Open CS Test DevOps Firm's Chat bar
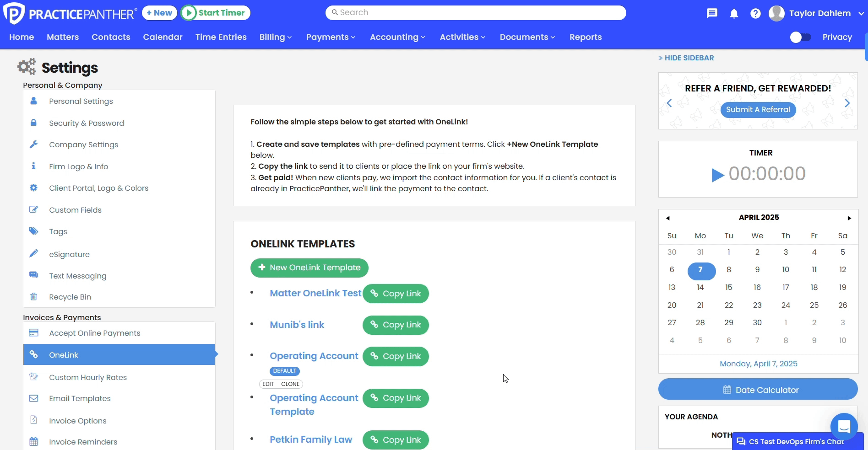868x450 pixels. coord(797,441)
